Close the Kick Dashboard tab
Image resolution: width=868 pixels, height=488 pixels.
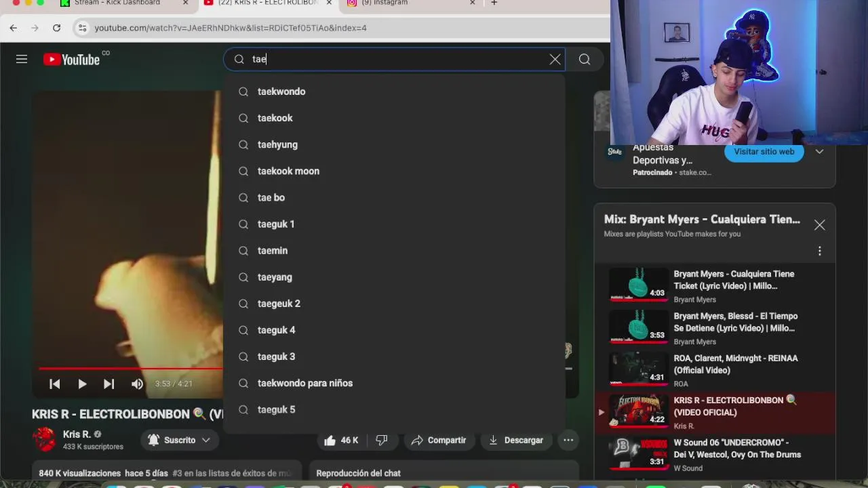pyautogui.click(x=185, y=3)
